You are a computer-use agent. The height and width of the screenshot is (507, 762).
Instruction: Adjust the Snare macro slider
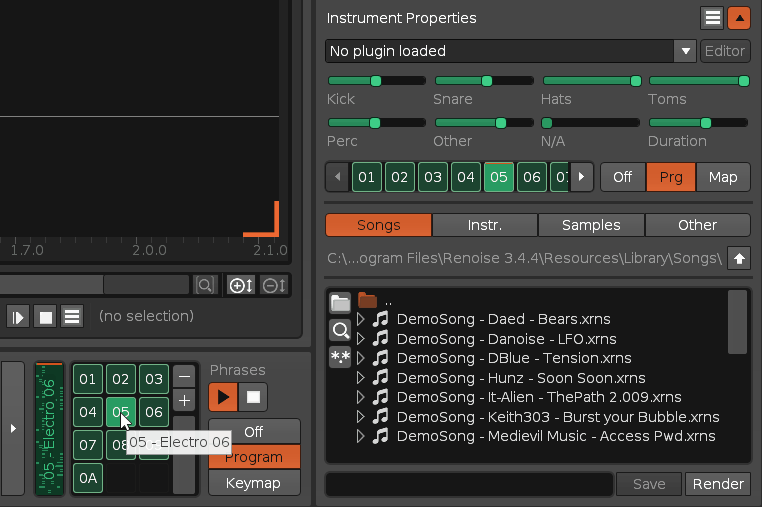pyautogui.click(x=484, y=81)
